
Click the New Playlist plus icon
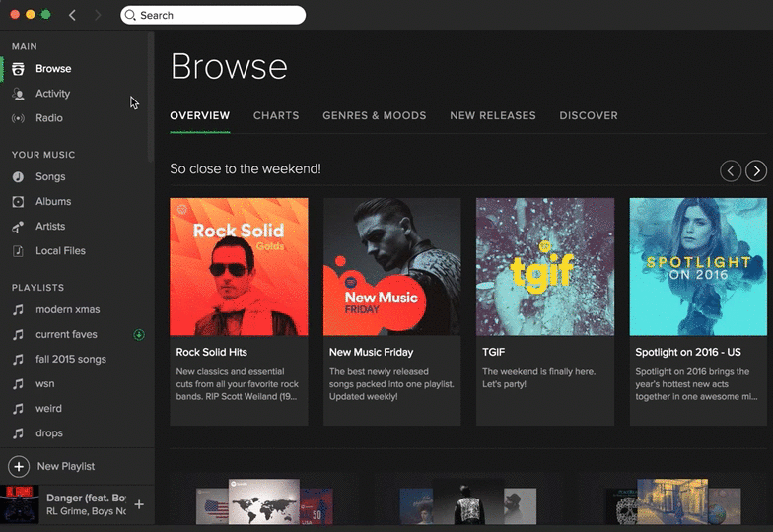point(19,466)
